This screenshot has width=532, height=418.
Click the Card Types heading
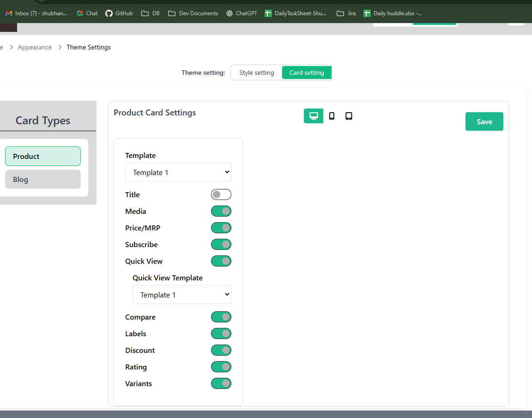[x=43, y=121]
